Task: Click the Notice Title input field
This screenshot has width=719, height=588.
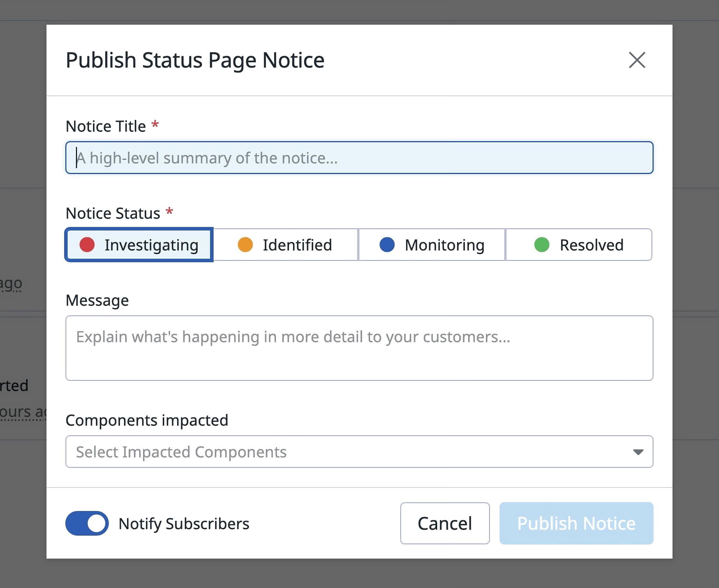Action: (x=359, y=158)
